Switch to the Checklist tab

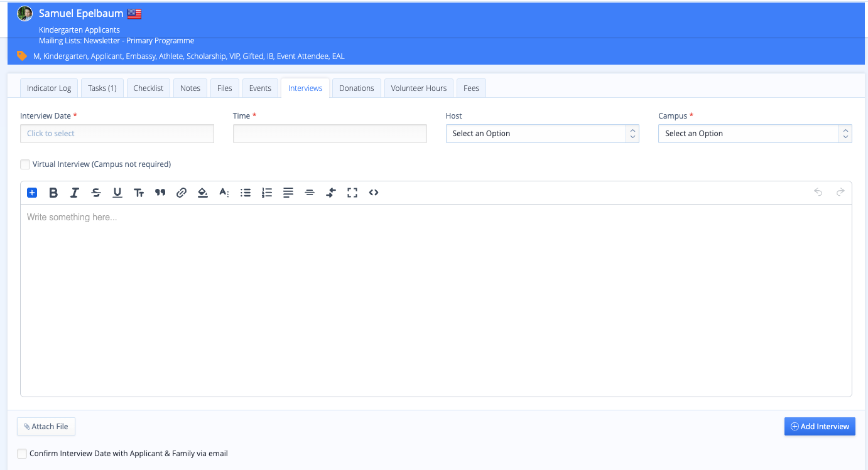pyautogui.click(x=148, y=88)
